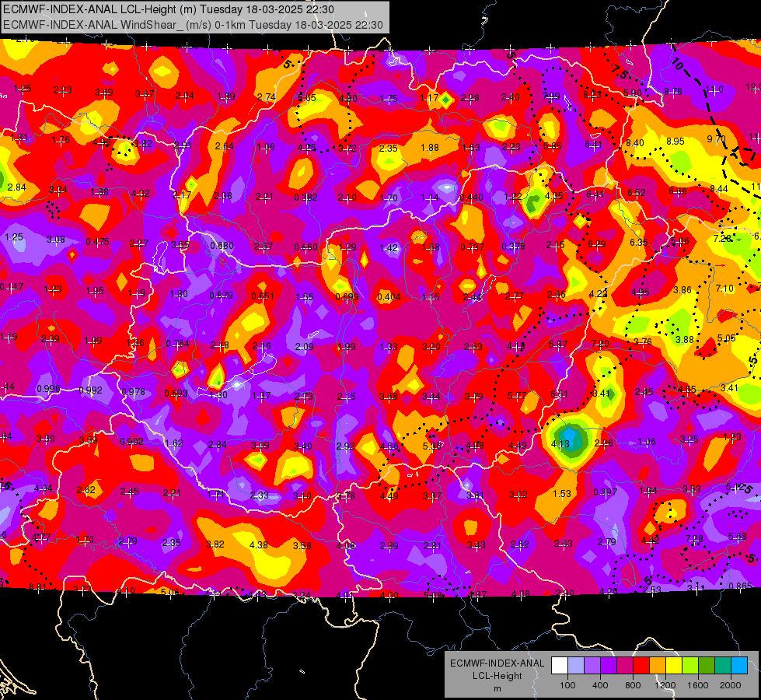The height and width of the screenshot is (700, 761).
Task: Click the legend label ECMWF-INDEX-ANAL
Action: point(497,663)
